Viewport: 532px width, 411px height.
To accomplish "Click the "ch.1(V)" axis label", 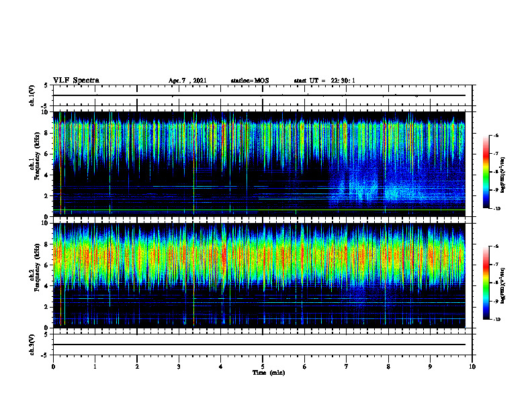I will click(x=32, y=95).
